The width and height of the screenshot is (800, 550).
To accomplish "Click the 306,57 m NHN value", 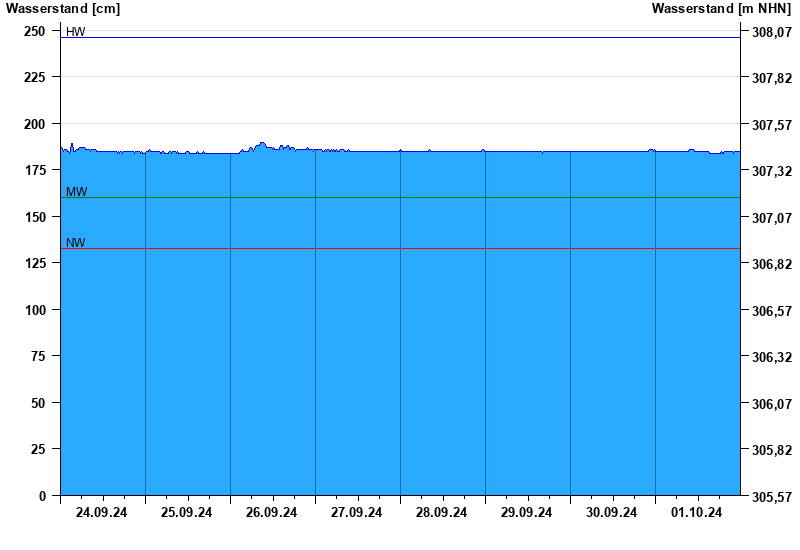I will pos(772,311).
